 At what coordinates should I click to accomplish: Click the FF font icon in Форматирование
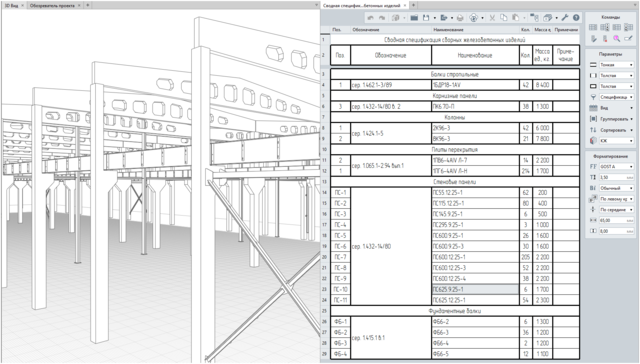593,166
